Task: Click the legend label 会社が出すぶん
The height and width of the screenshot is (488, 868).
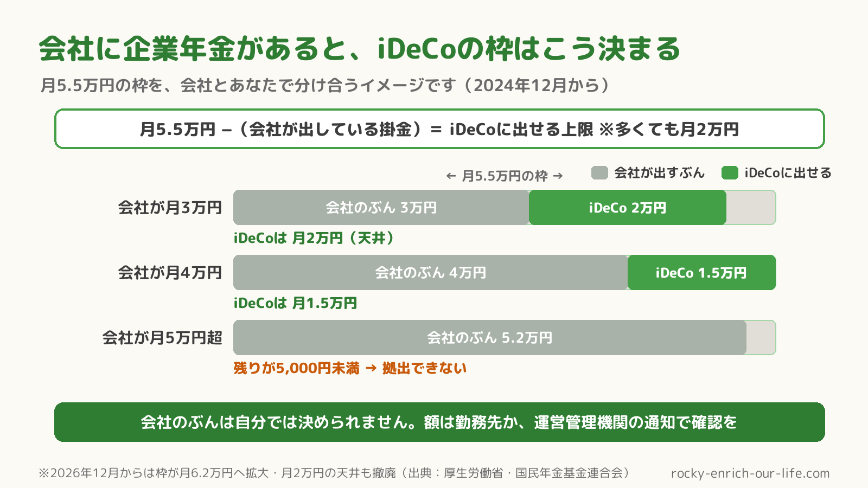Action: pos(659,173)
